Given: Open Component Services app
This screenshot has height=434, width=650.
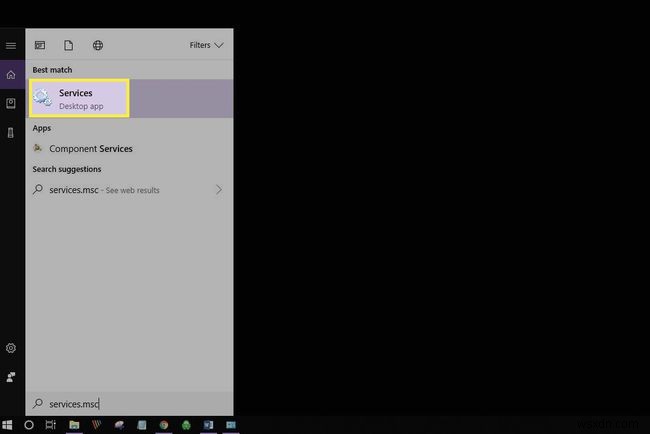Looking at the screenshot, I should tap(129, 148).
